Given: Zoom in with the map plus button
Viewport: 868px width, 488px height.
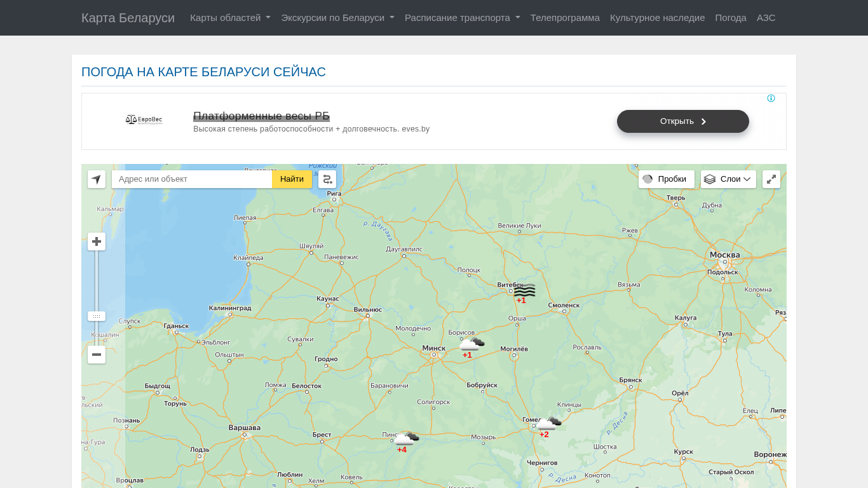Looking at the screenshot, I should 97,241.
